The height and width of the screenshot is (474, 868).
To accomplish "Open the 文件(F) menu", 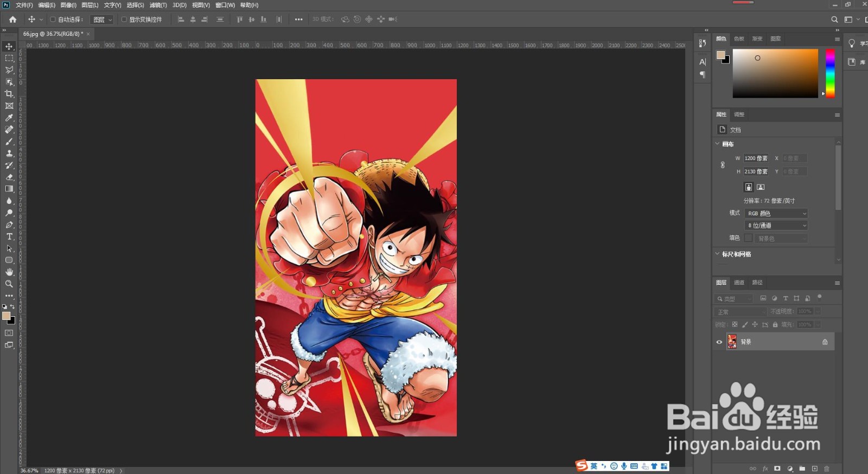I will [24, 5].
